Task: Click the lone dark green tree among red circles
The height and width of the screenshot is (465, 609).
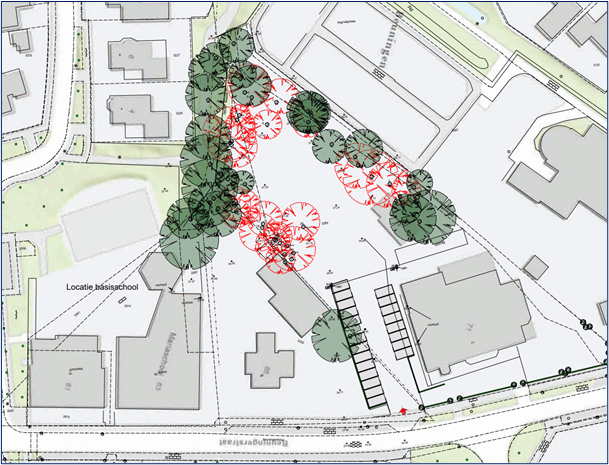Action: (x=309, y=112)
